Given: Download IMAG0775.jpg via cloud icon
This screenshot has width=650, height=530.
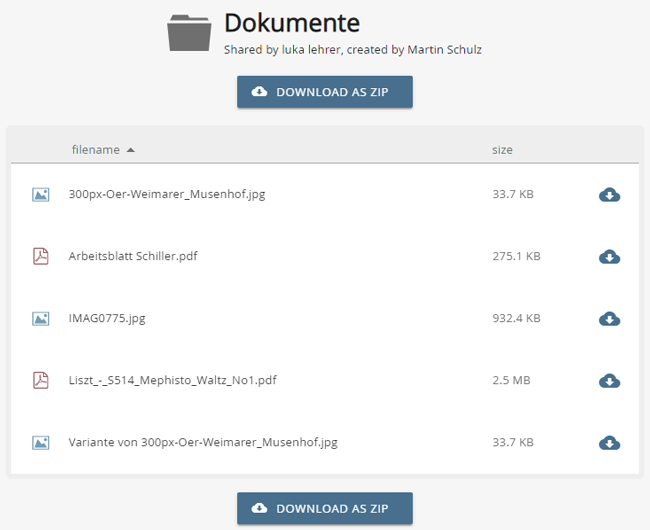Looking at the screenshot, I should click(x=609, y=319).
